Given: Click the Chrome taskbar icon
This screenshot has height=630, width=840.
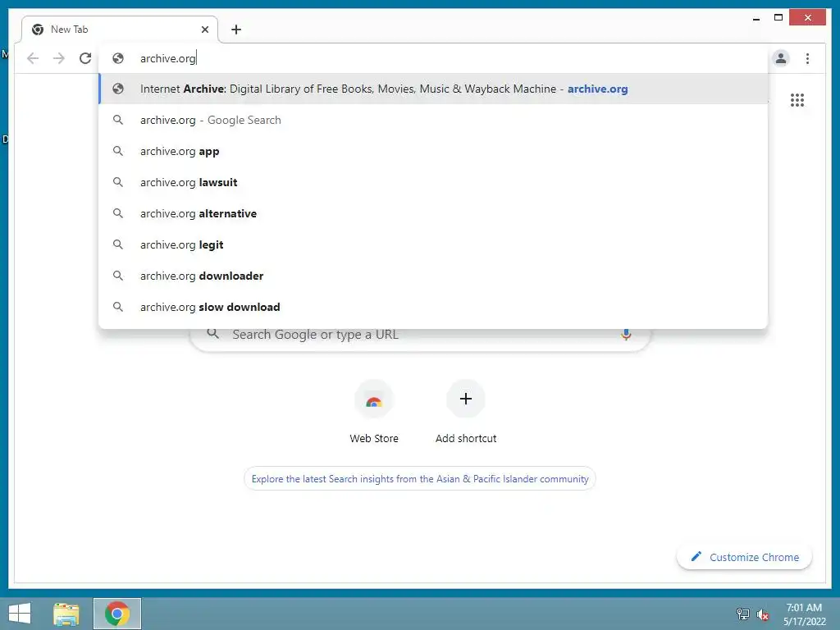Looking at the screenshot, I should coord(117,614).
